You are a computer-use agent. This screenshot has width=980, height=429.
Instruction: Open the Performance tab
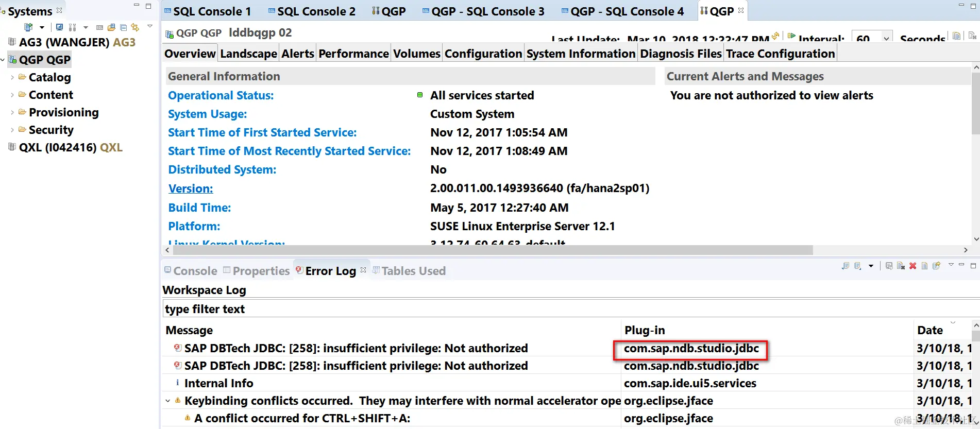coord(353,54)
